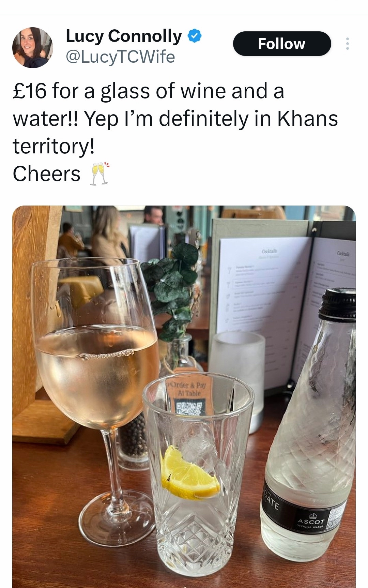Click the wine glass in the photo

point(97,358)
